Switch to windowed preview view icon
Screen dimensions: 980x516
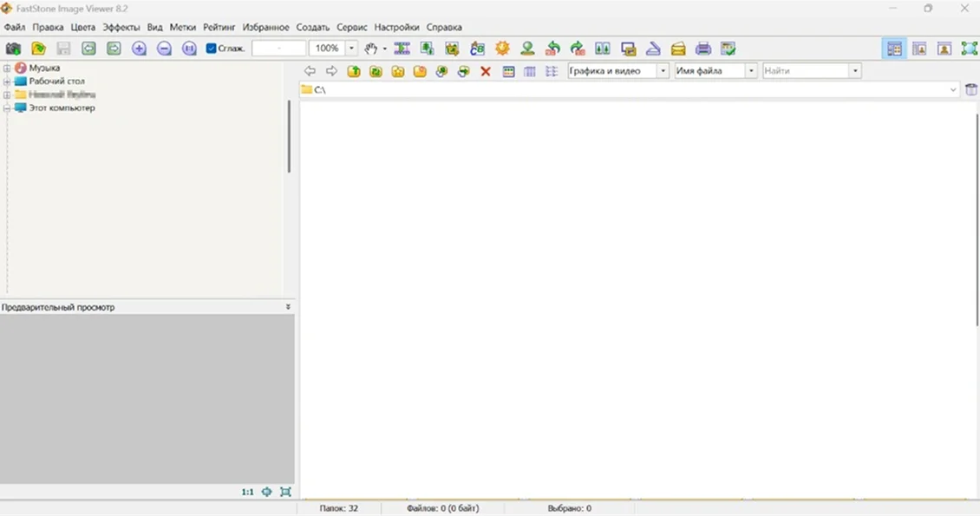tap(919, 48)
